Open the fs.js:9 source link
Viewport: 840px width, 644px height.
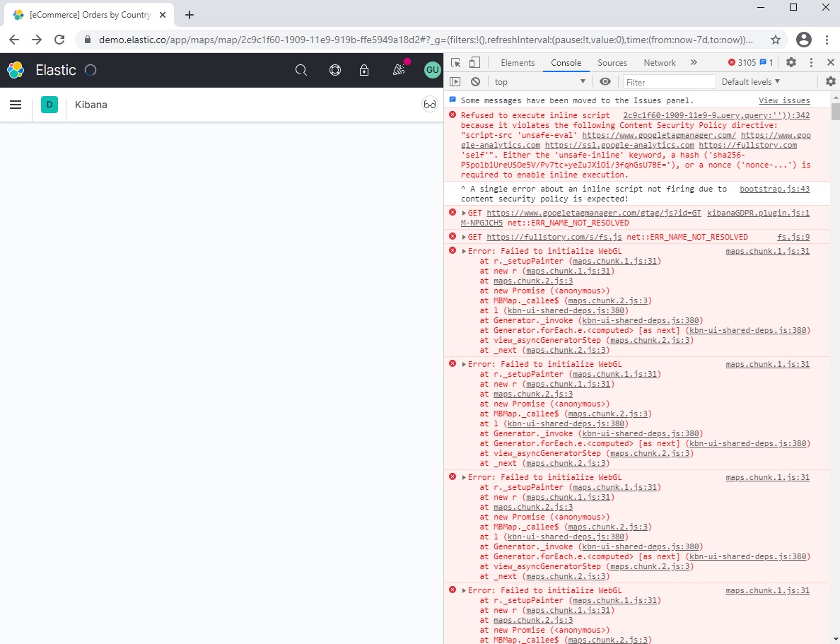click(x=793, y=237)
